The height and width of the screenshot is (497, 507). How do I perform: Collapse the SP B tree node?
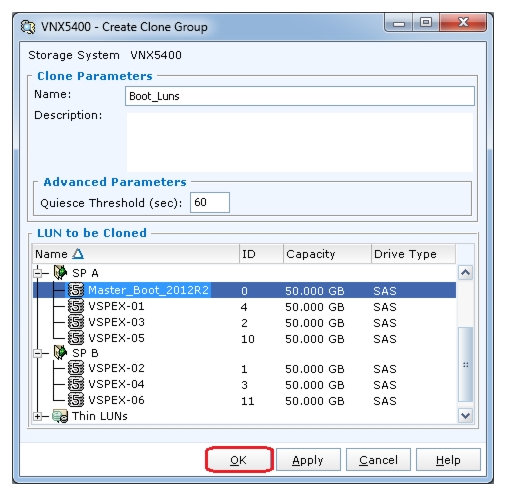coord(38,353)
